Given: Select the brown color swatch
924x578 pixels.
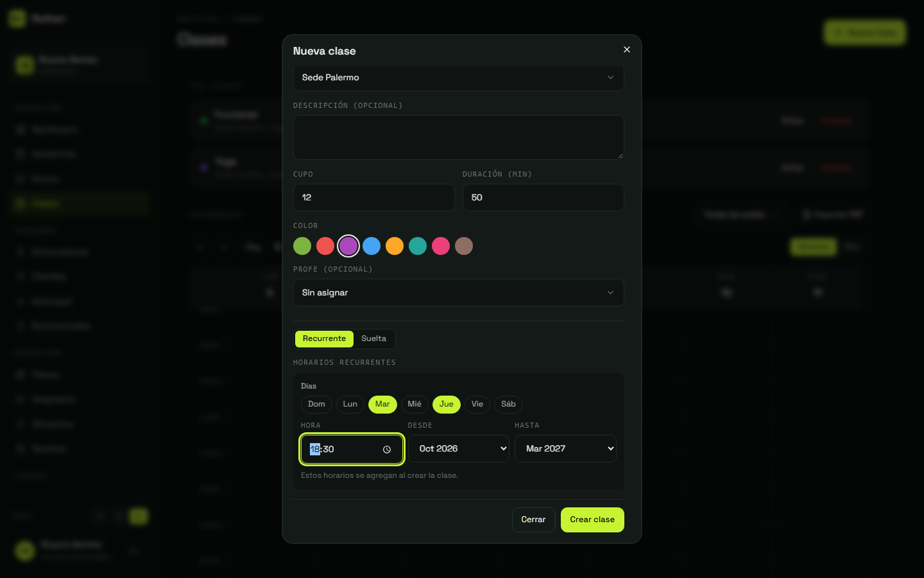Looking at the screenshot, I should pos(464,246).
